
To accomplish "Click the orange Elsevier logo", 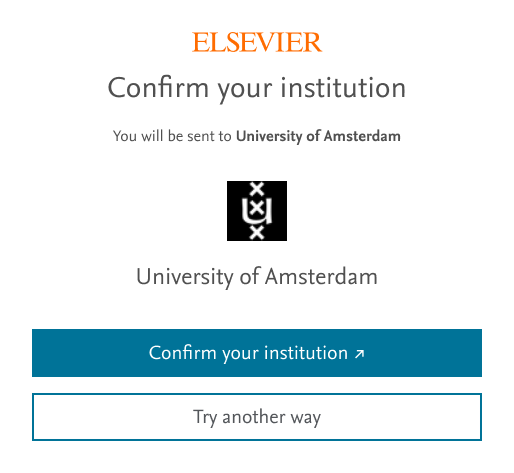I will (257, 42).
